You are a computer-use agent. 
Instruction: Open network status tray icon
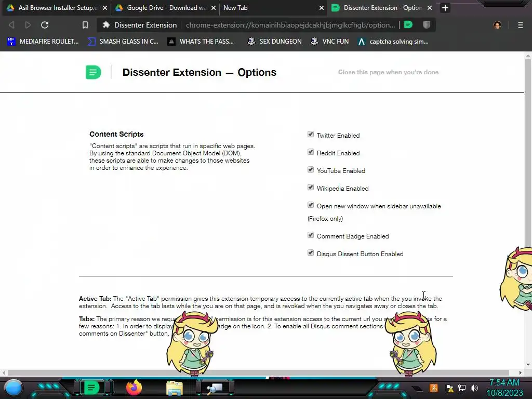[x=462, y=388]
